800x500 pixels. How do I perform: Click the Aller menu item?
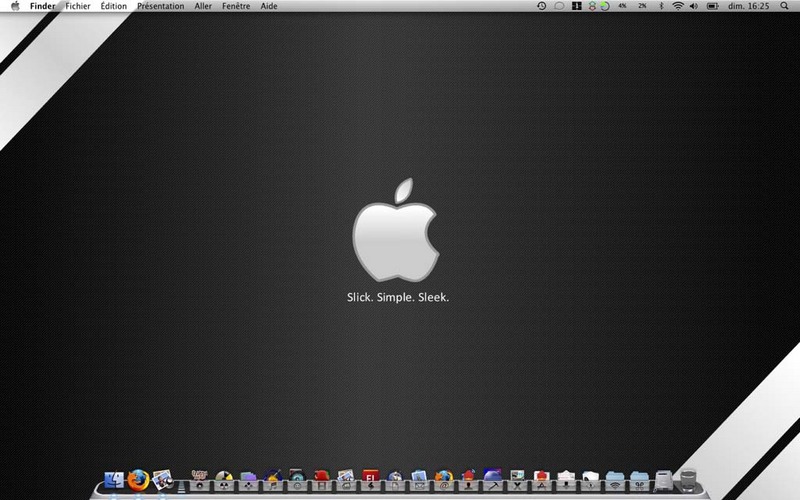coord(203,6)
